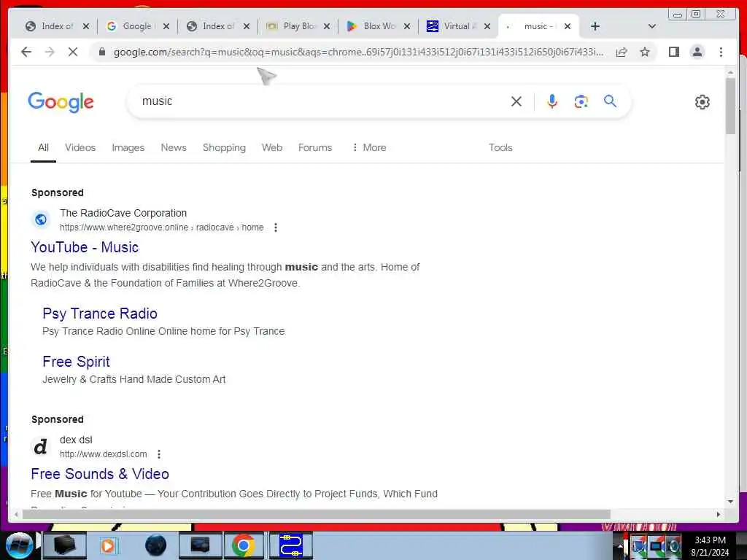This screenshot has width=747, height=560.
Task: Switch to the Play Blox tab
Action: 298,26
